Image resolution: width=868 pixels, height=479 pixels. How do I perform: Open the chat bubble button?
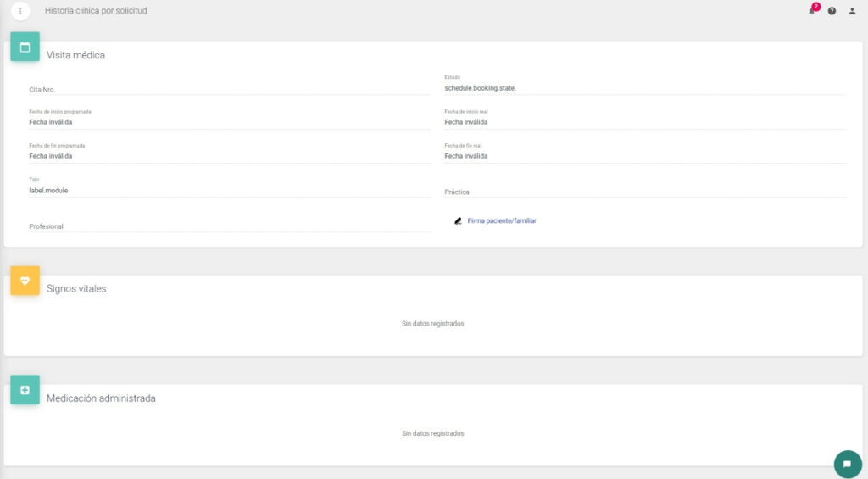[847, 464]
